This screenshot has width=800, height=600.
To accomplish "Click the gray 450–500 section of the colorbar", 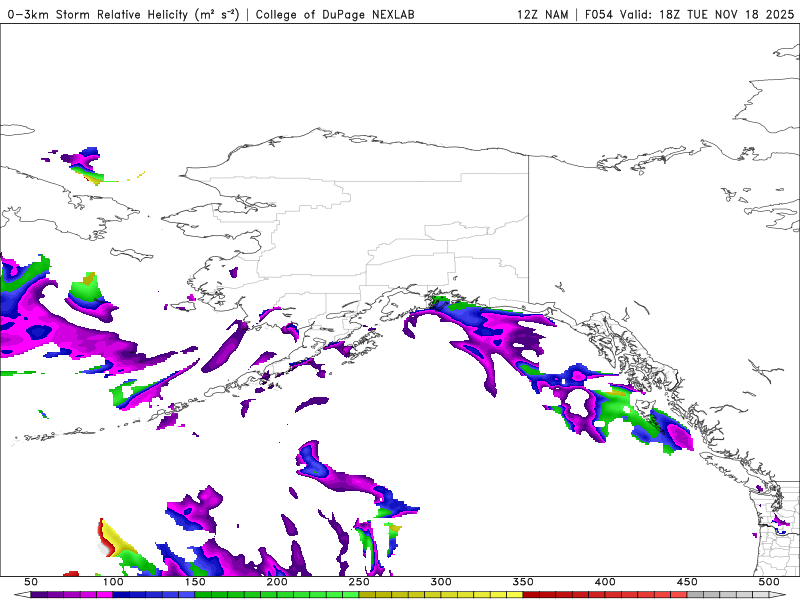I will pyautogui.click(x=728, y=595).
